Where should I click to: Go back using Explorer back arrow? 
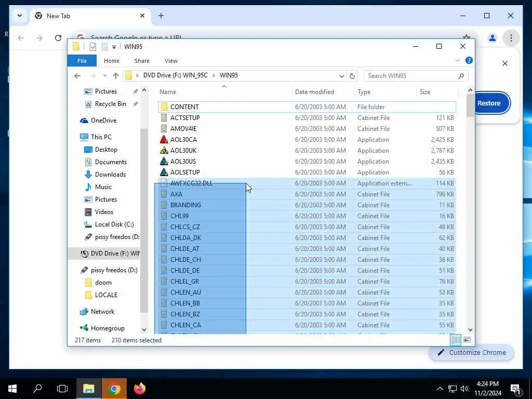(x=77, y=76)
